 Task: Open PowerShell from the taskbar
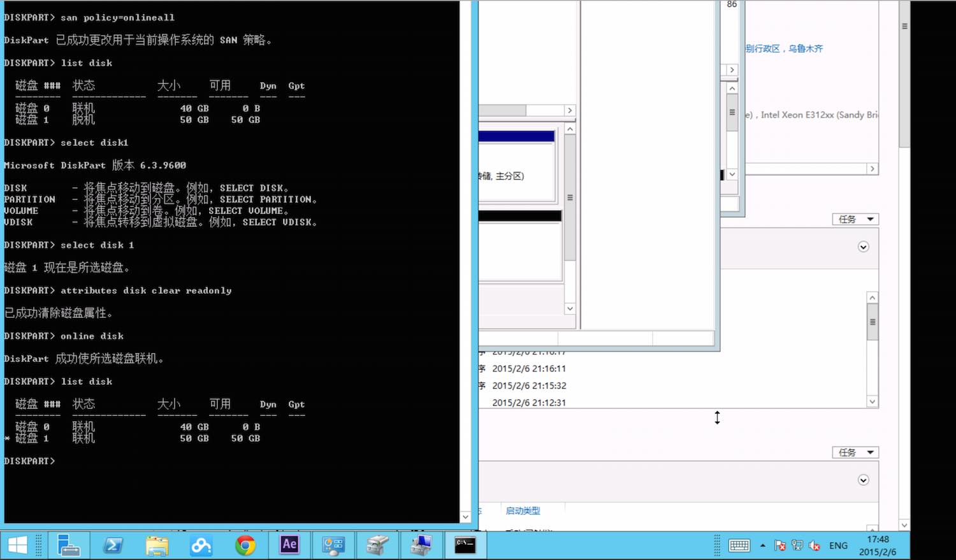coord(113,545)
